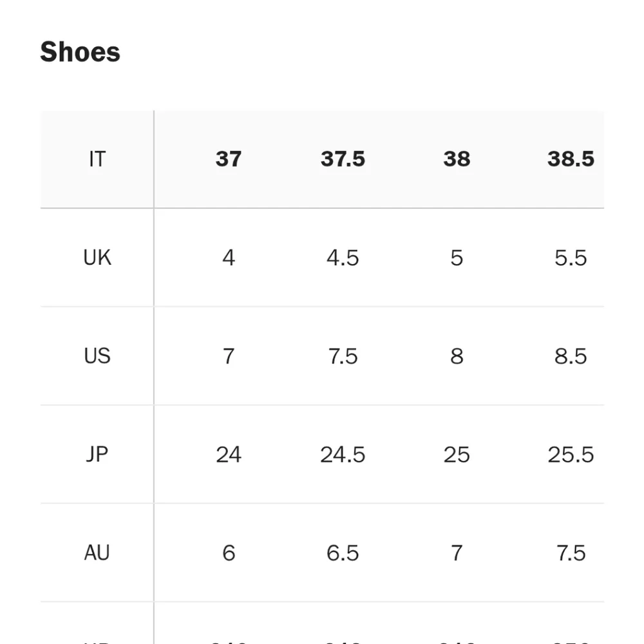
Task: Select JP size 24.5 cell
Action: click(343, 455)
